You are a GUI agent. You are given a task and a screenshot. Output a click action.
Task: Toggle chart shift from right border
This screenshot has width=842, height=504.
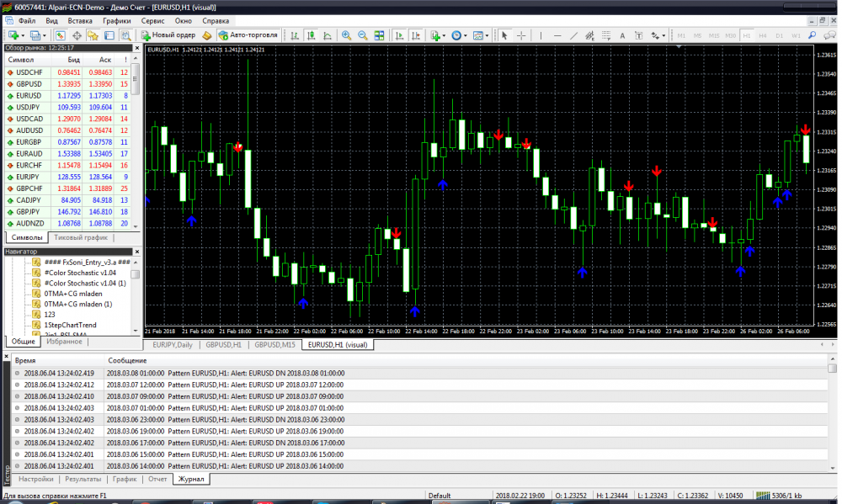click(x=416, y=35)
